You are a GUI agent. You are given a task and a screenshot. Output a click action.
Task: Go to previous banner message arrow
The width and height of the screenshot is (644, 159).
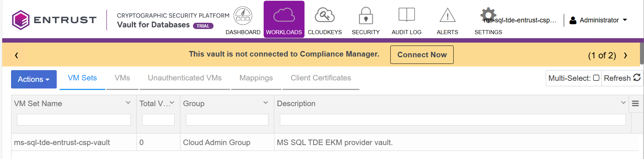(x=16, y=55)
